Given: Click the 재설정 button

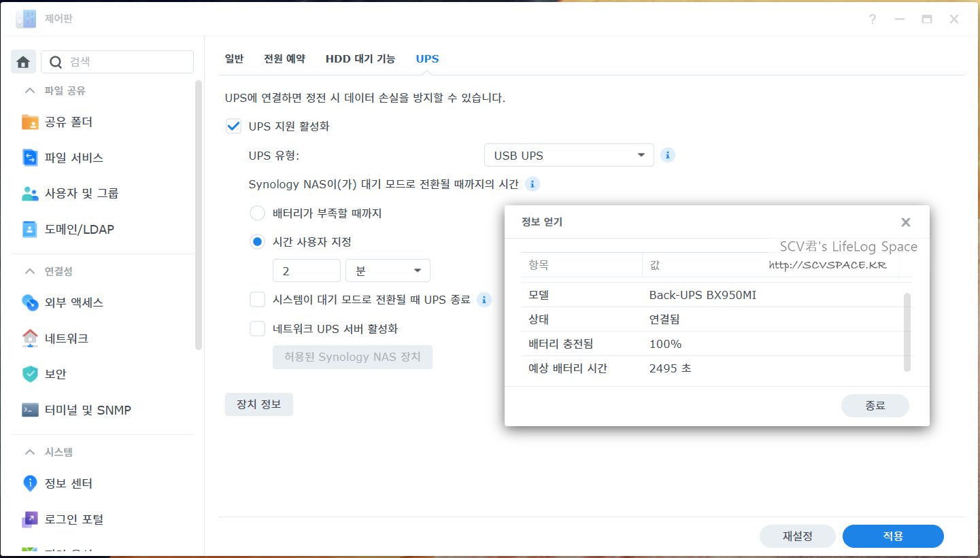Looking at the screenshot, I should pyautogui.click(x=798, y=536).
